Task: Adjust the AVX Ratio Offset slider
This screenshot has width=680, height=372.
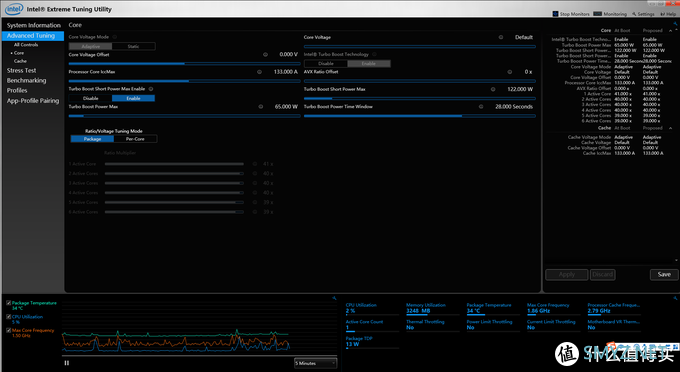Action: click(419, 81)
